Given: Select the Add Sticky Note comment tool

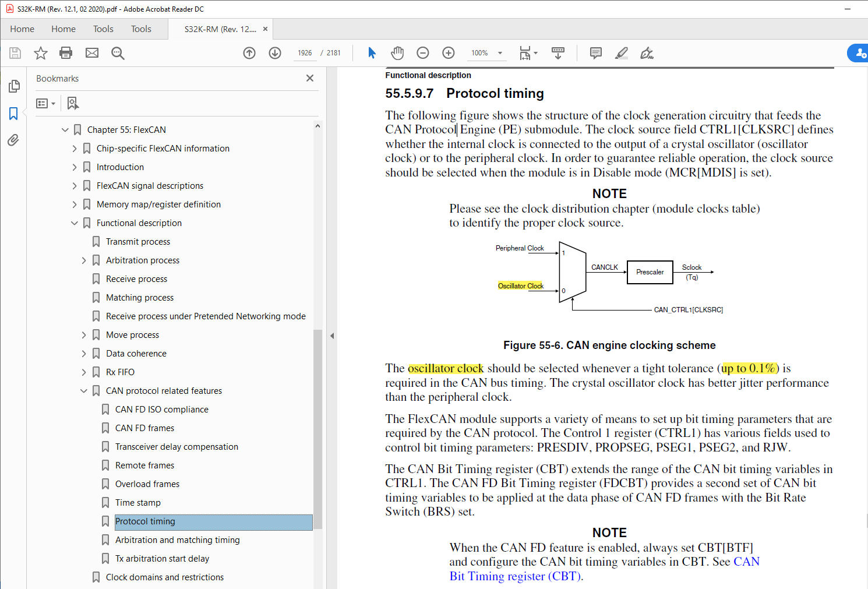Looking at the screenshot, I should tap(595, 52).
